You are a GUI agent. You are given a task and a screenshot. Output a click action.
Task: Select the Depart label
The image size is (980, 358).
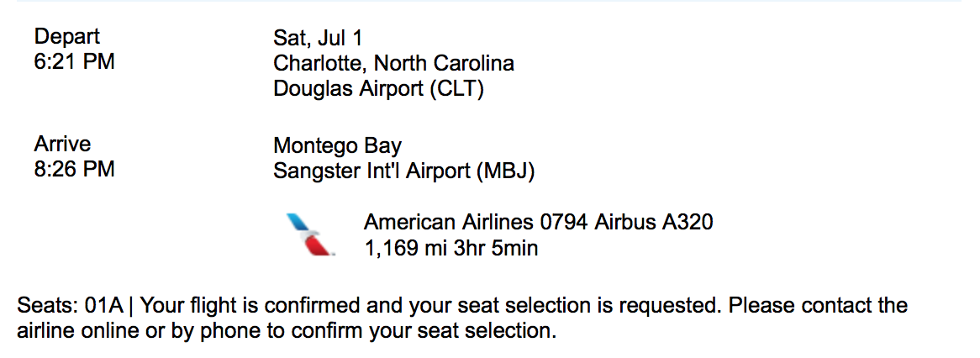[67, 36]
